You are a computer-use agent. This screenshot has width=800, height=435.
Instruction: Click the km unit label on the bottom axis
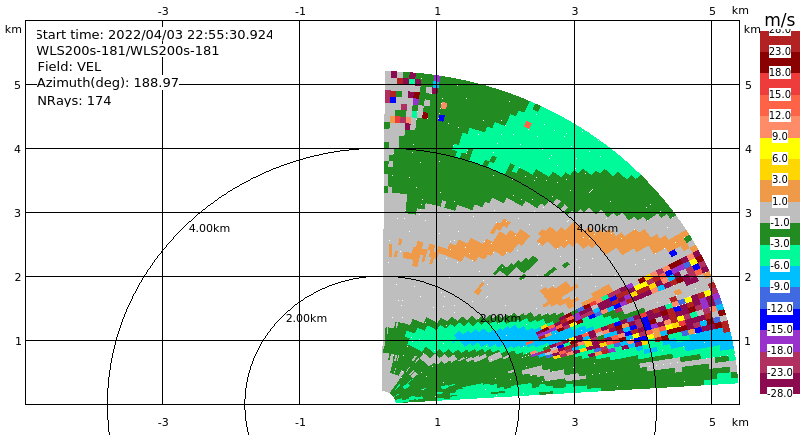click(x=740, y=422)
